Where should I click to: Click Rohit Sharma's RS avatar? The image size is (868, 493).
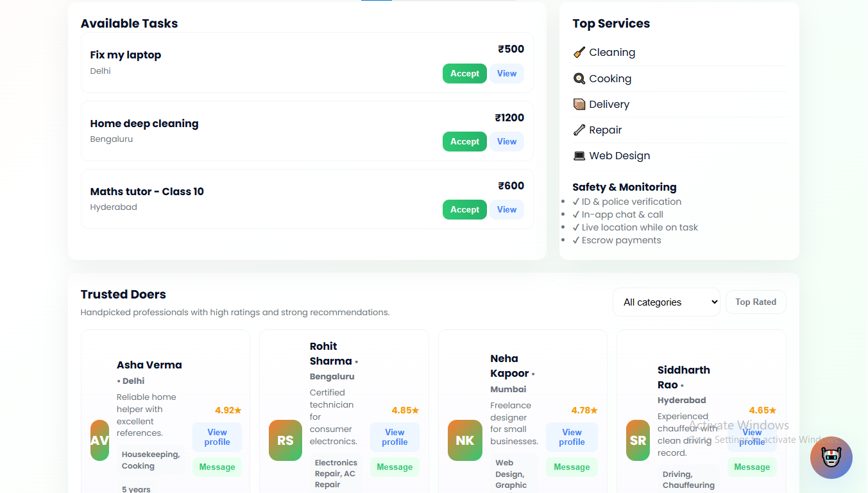click(x=285, y=440)
